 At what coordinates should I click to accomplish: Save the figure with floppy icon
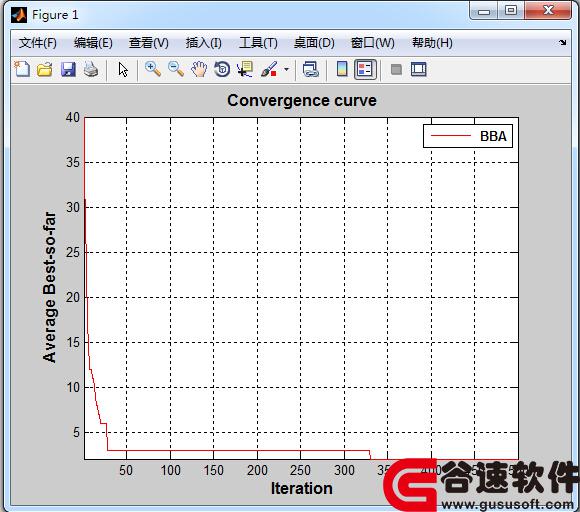pos(68,69)
